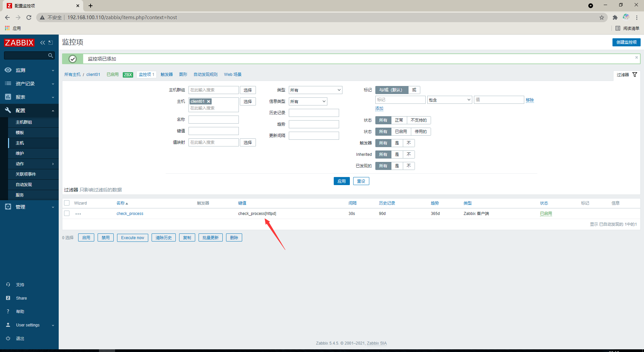
Task: Click the 键值 filter input field
Action: pos(213,131)
